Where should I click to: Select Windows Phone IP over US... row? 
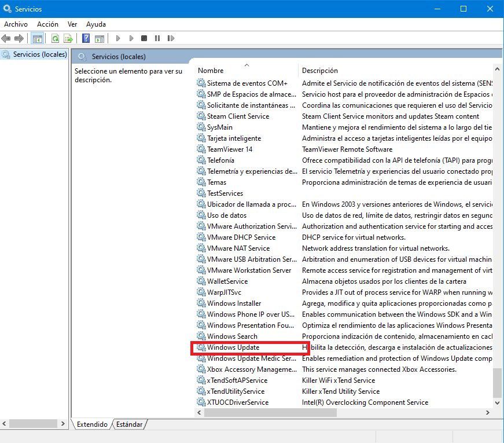pos(344,314)
